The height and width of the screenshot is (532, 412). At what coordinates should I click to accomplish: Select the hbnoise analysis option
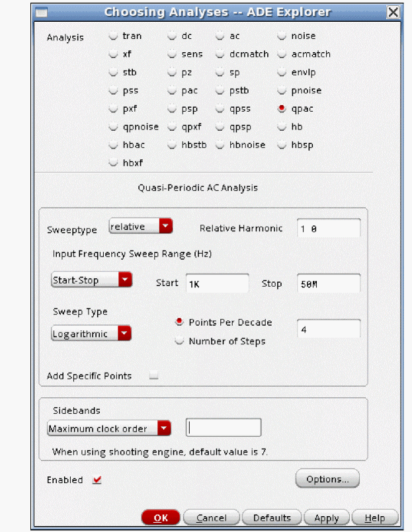220,145
